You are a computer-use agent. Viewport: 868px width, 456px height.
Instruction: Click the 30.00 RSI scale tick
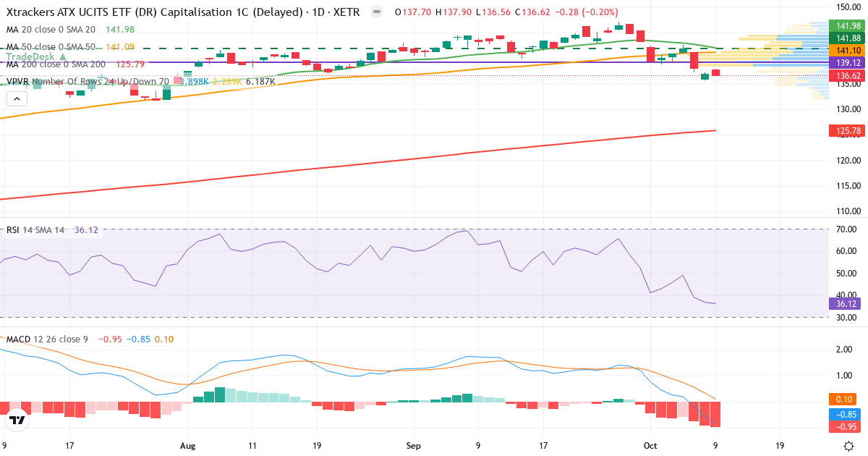[847, 318]
